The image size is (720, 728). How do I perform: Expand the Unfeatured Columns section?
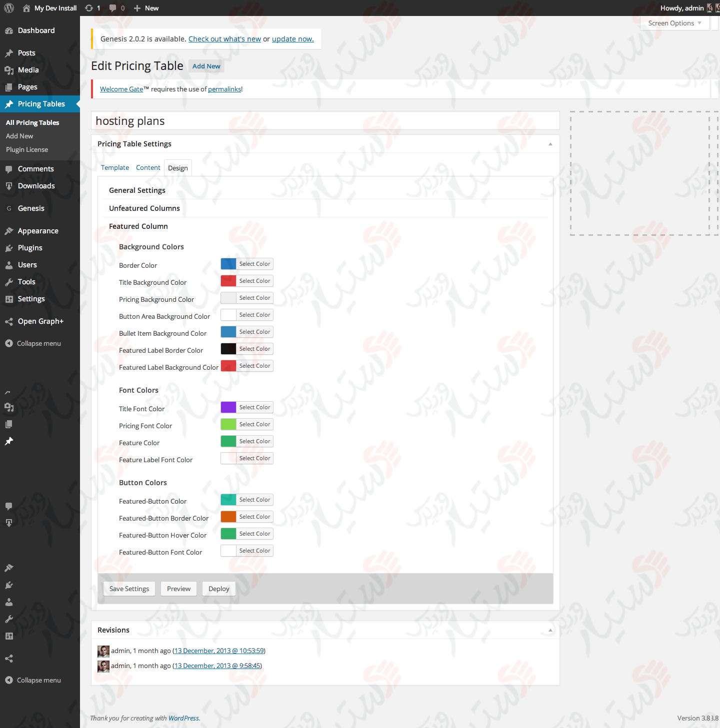coord(144,208)
